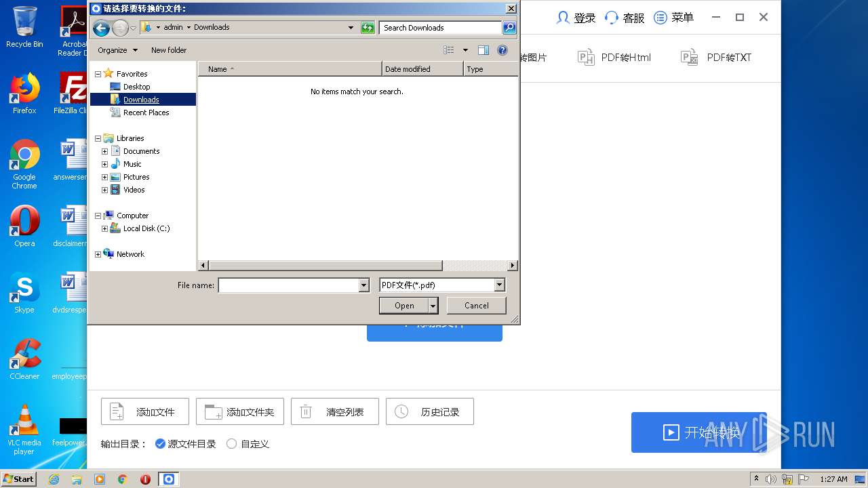Open Internet Explorer from the taskbar
Screen dimensions: 868x488
54,479
